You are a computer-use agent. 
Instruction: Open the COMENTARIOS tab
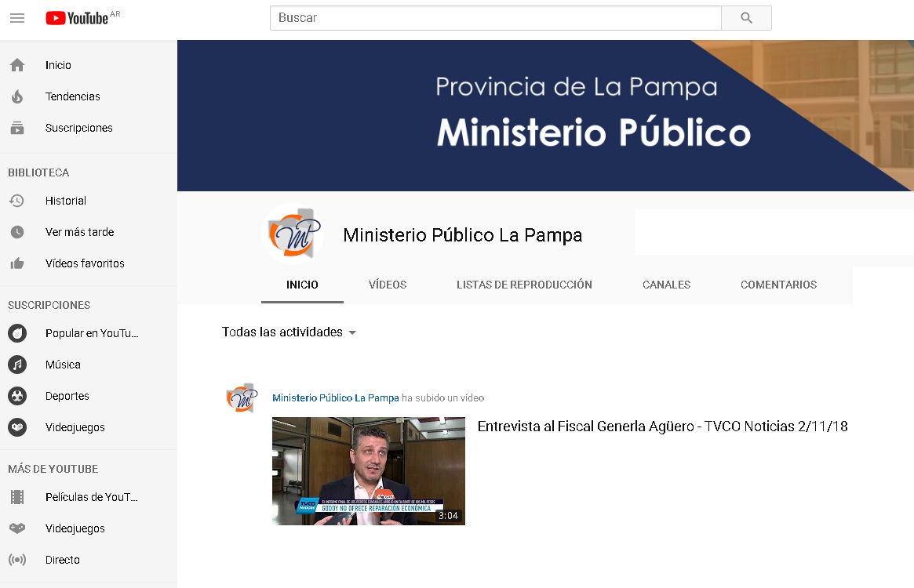tap(778, 285)
